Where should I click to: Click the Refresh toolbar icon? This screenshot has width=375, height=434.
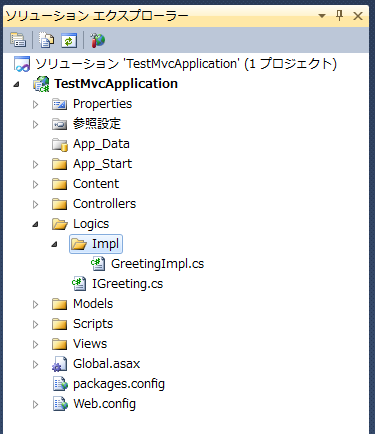69,40
